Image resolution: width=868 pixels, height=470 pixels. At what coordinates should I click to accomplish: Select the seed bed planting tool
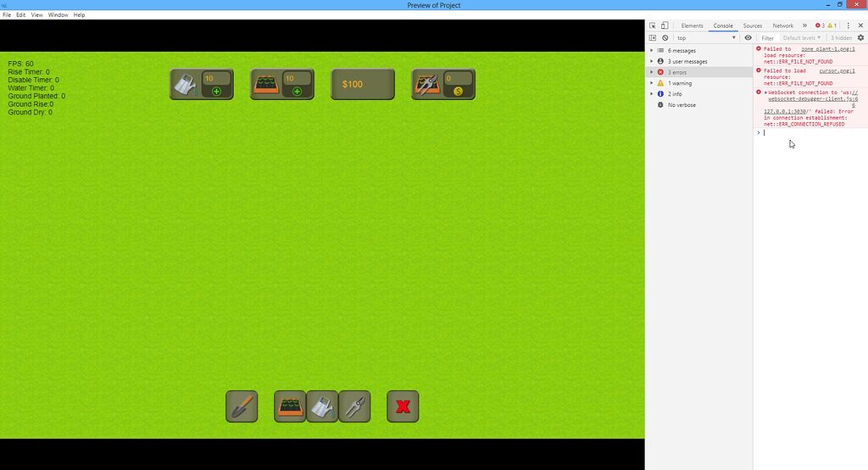[290, 406]
